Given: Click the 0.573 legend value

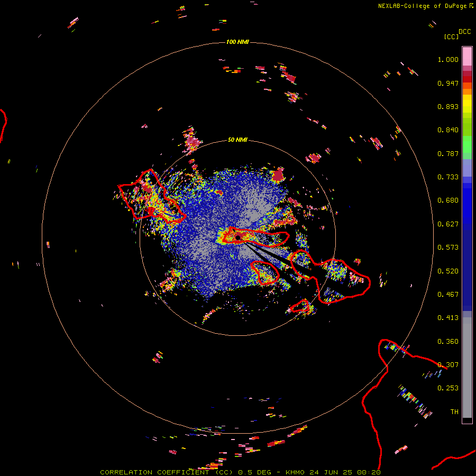Looking at the screenshot, I should (x=448, y=248).
